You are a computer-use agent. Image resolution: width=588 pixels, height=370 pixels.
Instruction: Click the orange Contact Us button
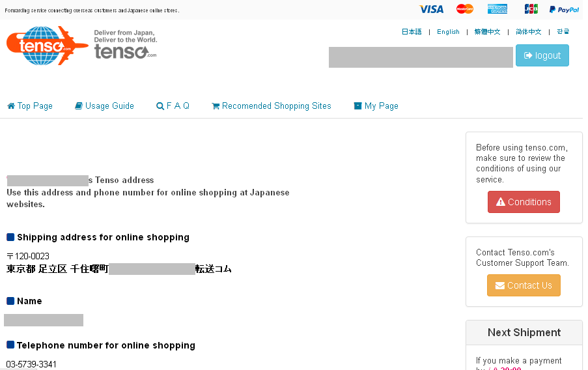pos(524,285)
